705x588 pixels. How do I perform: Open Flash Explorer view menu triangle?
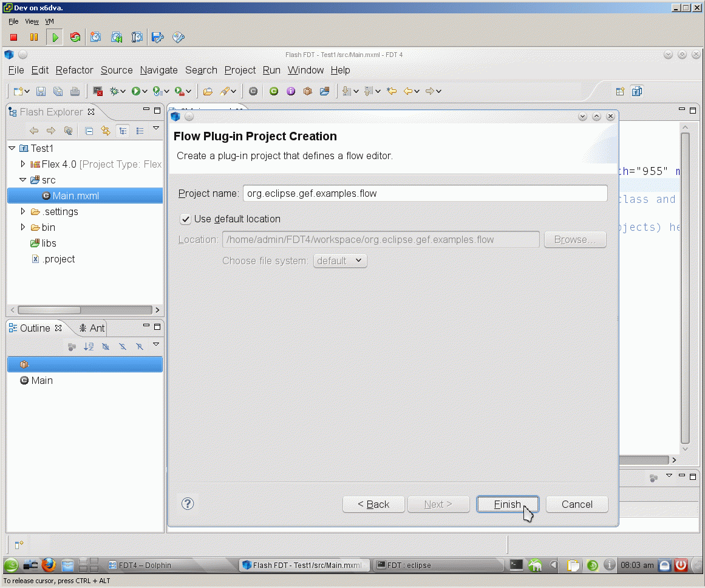pos(156,128)
